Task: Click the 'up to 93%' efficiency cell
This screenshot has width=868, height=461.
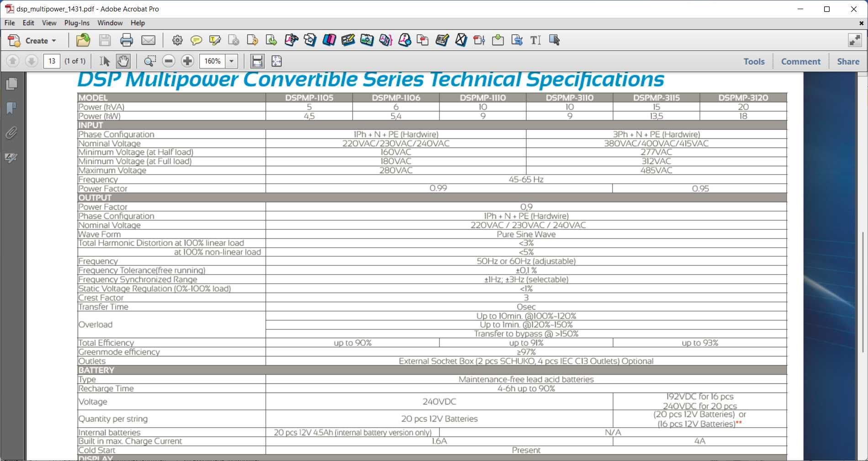Action: [700, 343]
